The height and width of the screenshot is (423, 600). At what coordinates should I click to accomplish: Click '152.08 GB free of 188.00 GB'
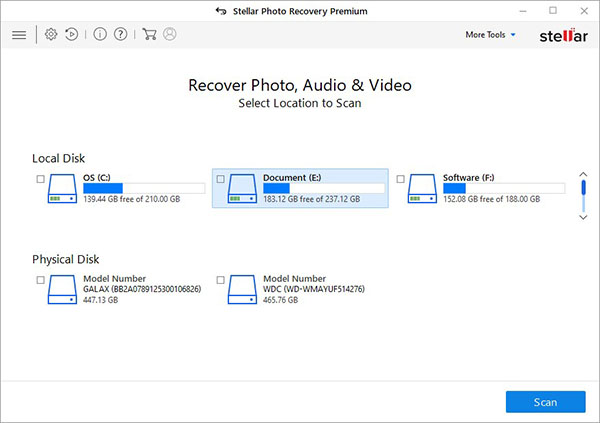[492, 199]
